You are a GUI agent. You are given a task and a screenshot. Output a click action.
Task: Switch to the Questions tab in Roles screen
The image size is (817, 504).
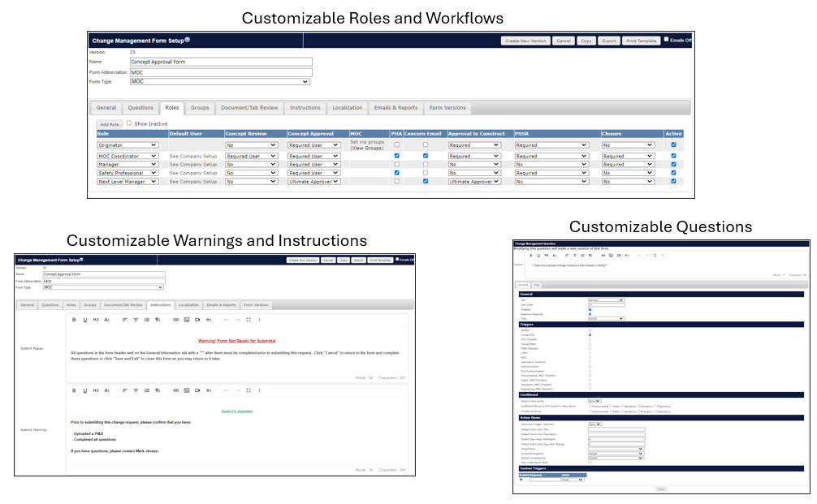tap(140, 108)
